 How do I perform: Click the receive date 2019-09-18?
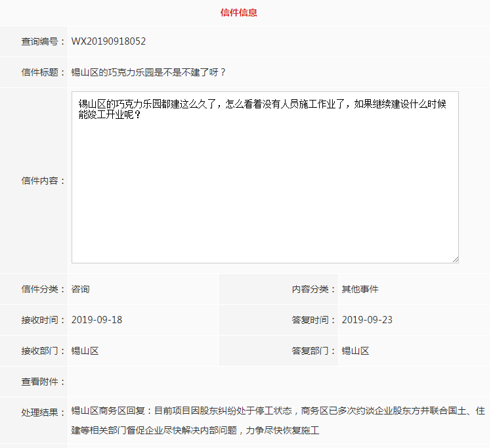tap(96, 320)
